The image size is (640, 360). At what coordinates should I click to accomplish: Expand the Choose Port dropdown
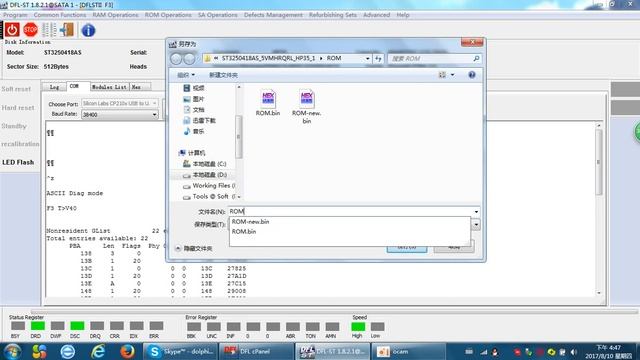pos(155,104)
